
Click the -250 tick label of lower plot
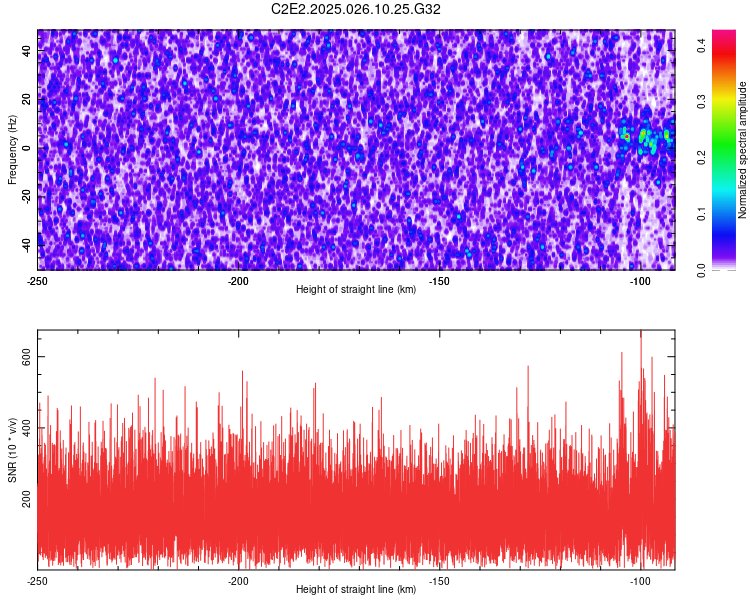click(x=37, y=581)
